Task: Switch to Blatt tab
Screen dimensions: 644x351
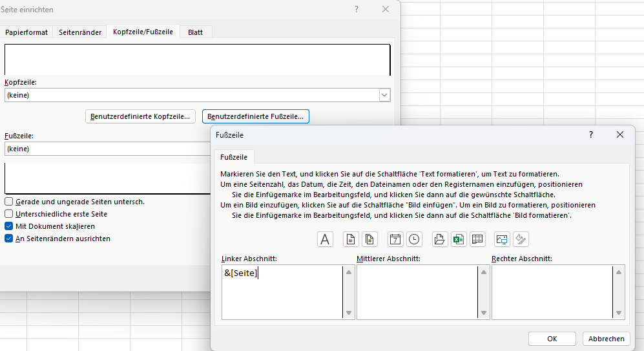Action: (x=196, y=32)
